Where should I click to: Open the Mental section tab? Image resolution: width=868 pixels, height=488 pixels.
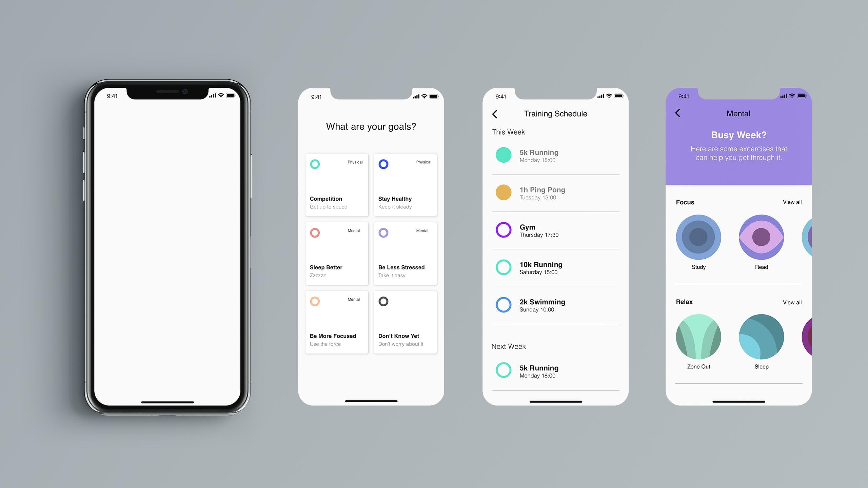click(x=737, y=113)
